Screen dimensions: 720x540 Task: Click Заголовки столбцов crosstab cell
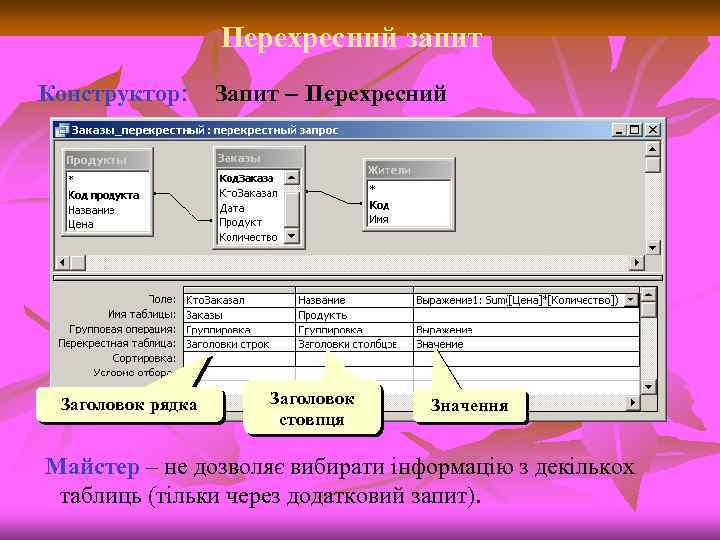pos(354,344)
